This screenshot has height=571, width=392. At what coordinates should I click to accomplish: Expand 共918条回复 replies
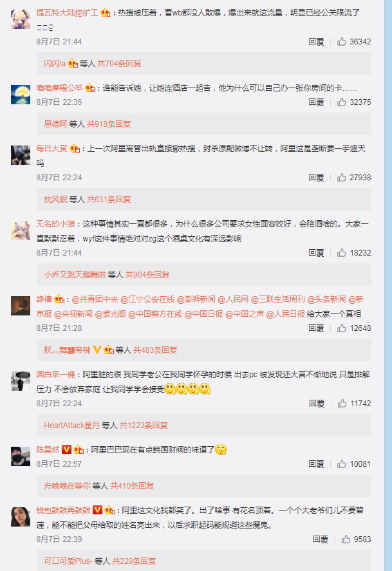click(x=109, y=124)
